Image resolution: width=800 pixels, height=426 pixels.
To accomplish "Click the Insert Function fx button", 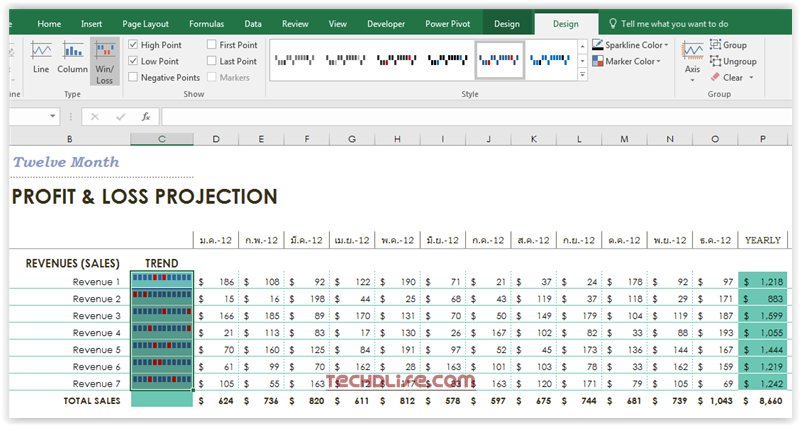I will point(146,117).
